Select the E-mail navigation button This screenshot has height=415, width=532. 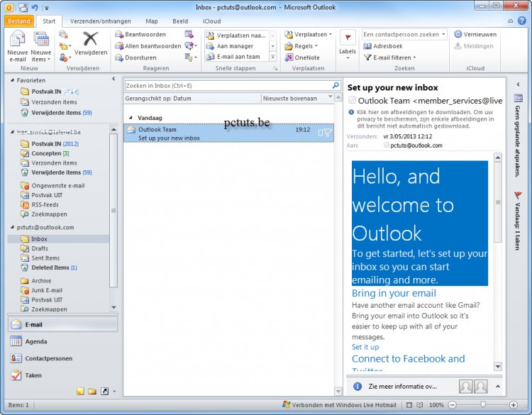point(62,324)
